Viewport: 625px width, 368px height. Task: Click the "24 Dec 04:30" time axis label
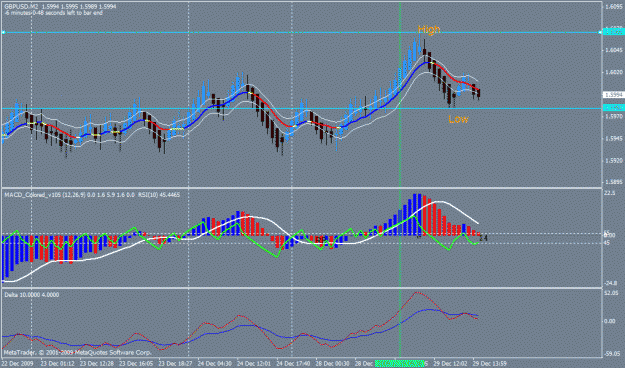coord(215,364)
